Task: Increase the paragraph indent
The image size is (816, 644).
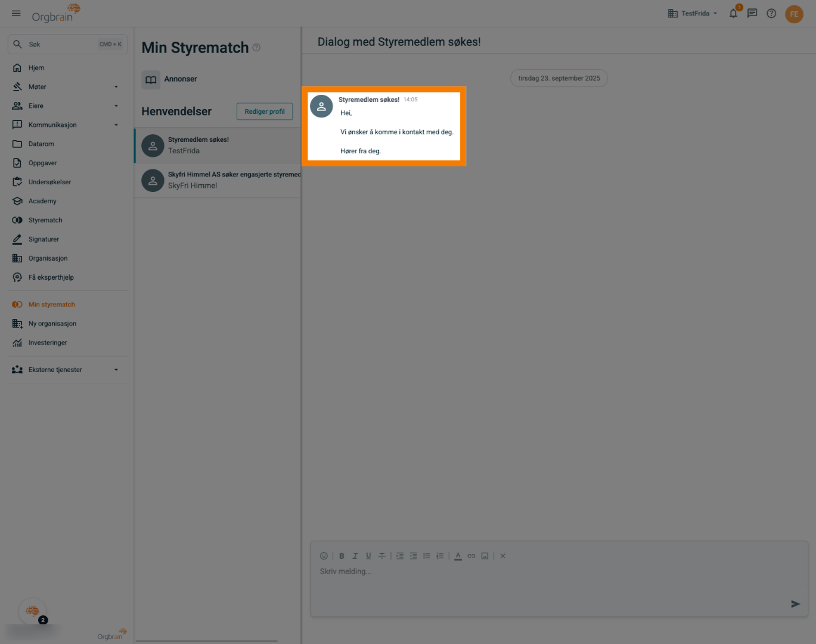Action: (x=400, y=556)
